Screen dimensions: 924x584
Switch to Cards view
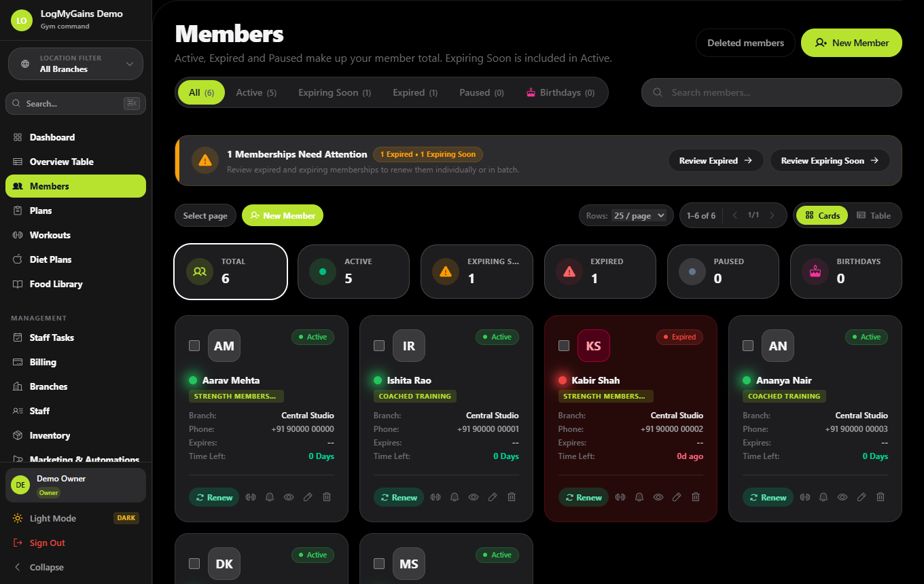click(822, 215)
